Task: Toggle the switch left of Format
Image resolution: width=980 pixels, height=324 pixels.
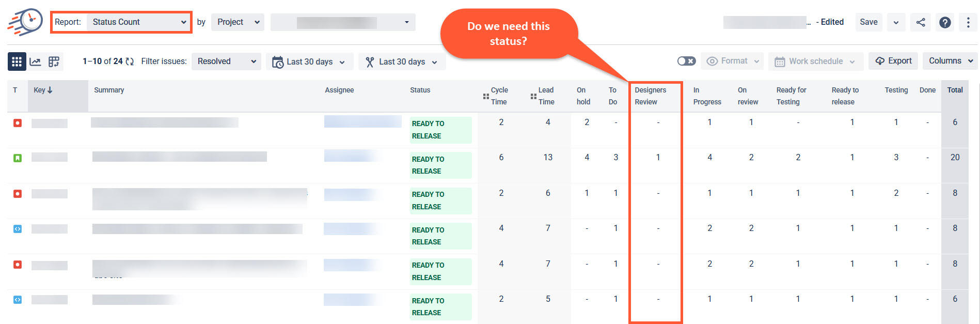Action: pos(686,61)
